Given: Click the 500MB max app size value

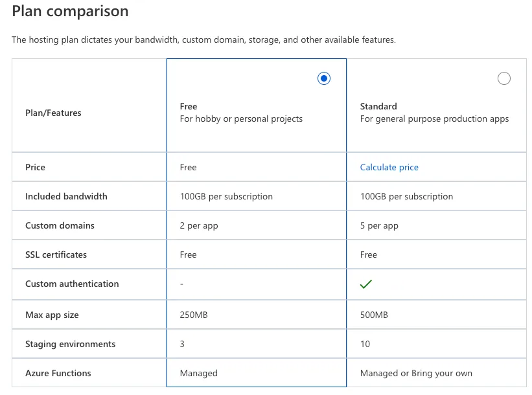Looking at the screenshot, I should (374, 315).
